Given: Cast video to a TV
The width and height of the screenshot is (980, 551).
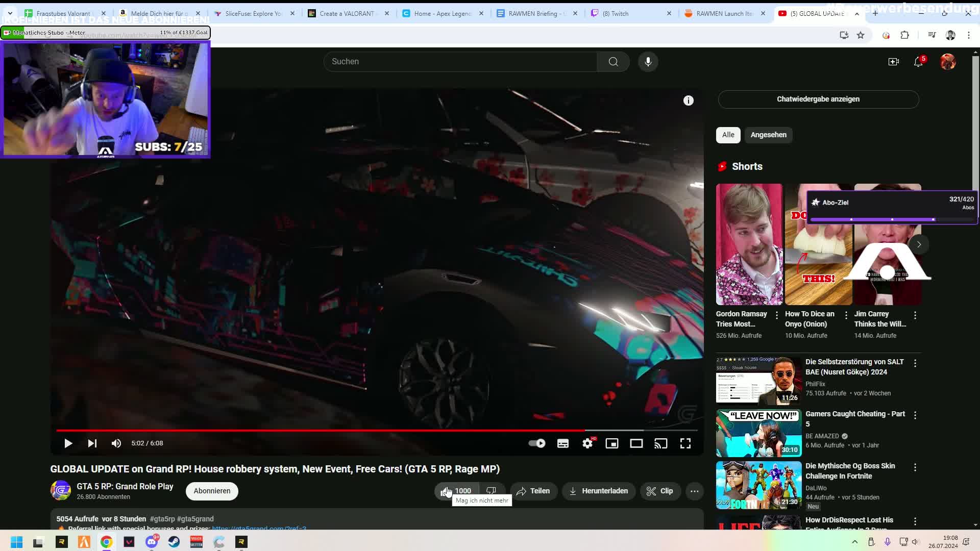Looking at the screenshot, I should [661, 443].
